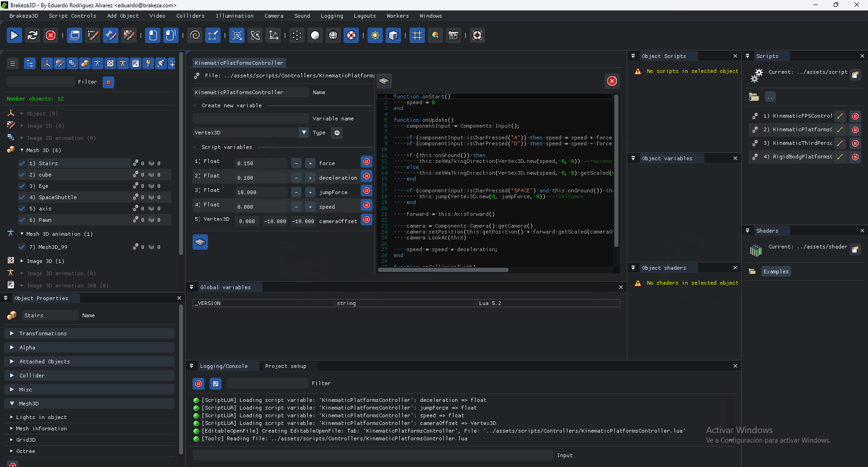Click the grid icon in the toolbar
The image size is (868, 467).
point(417,35)
